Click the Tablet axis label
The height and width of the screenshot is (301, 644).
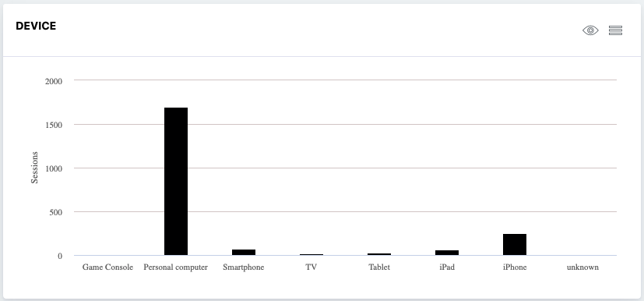[x=379, y=267]
